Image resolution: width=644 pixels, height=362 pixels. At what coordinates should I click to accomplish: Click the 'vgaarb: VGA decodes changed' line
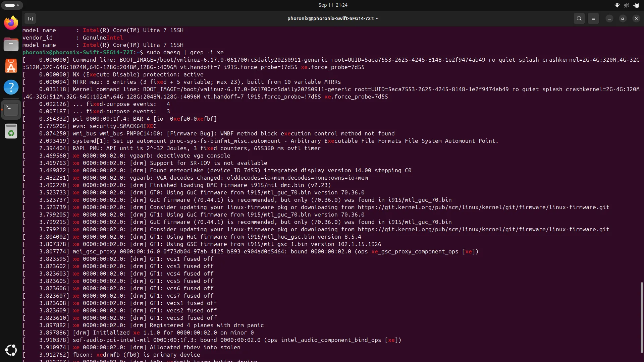pos(195,178)
